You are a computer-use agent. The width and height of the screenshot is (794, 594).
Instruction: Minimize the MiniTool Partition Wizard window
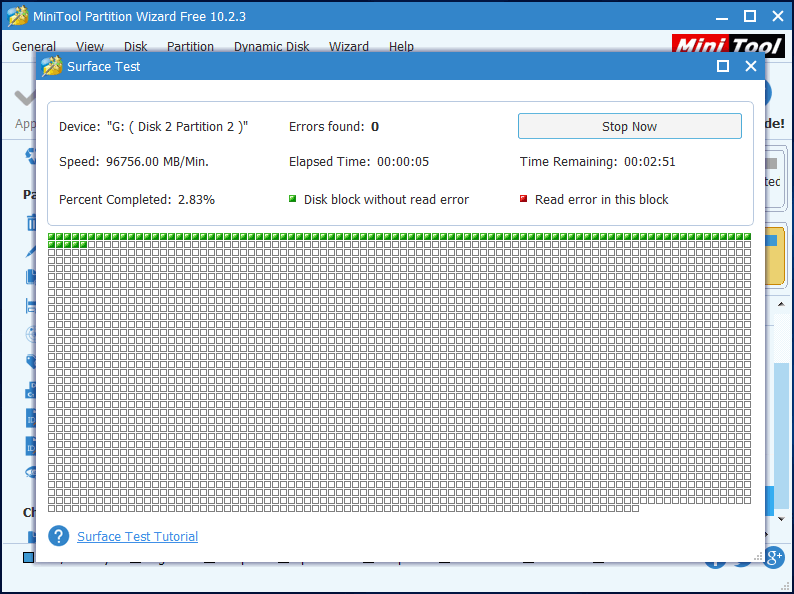(722, 17)
